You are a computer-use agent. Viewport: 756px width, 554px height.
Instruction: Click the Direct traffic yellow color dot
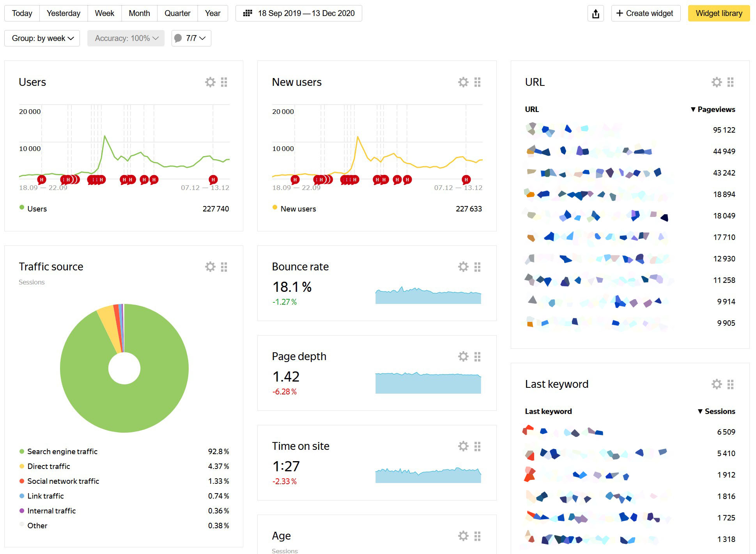point(21,466)
